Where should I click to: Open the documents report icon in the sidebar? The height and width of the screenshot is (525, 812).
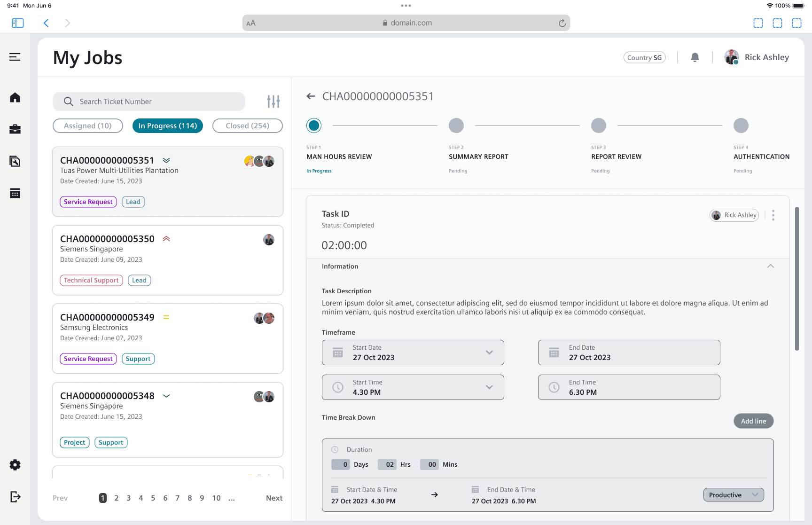click(15, 161)
